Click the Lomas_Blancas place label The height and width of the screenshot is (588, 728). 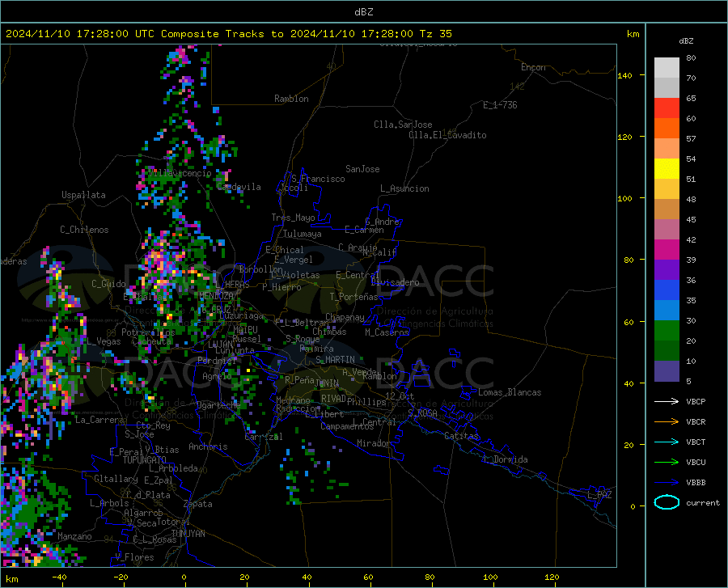(x=510, y=392)
